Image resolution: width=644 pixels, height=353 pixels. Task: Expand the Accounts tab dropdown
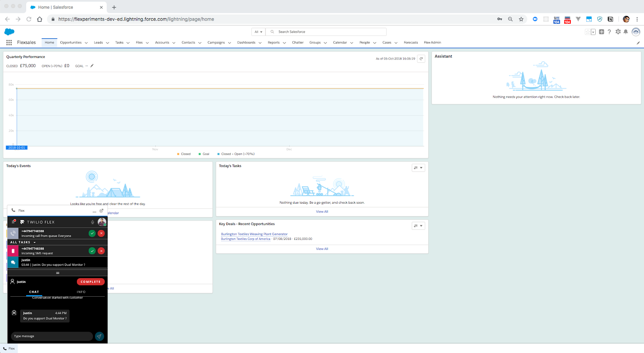[x=174, y=43]
